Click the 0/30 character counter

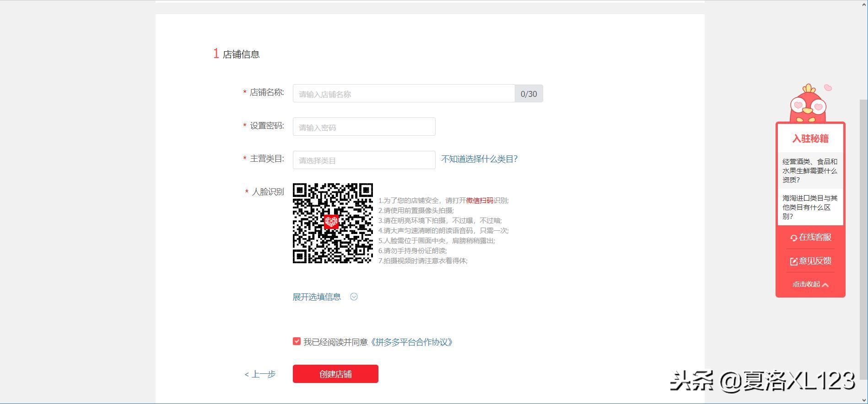[x=529, y=94]
